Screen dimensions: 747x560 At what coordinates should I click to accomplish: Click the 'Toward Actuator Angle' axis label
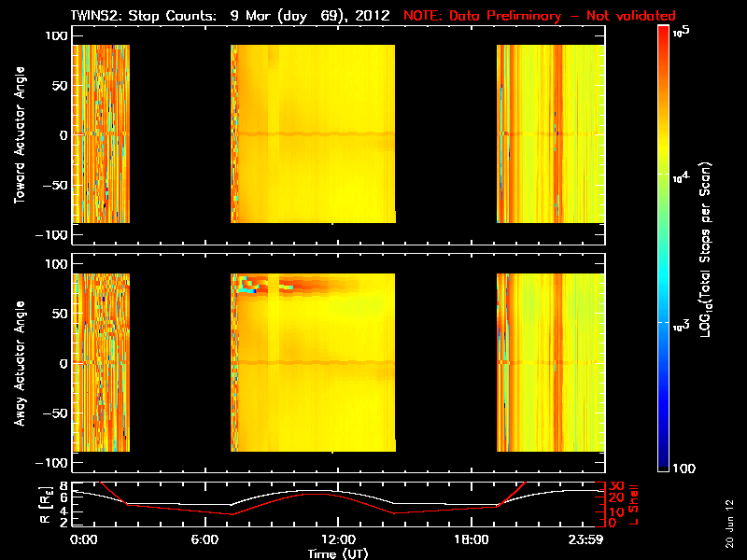click(x=19, y=134)
